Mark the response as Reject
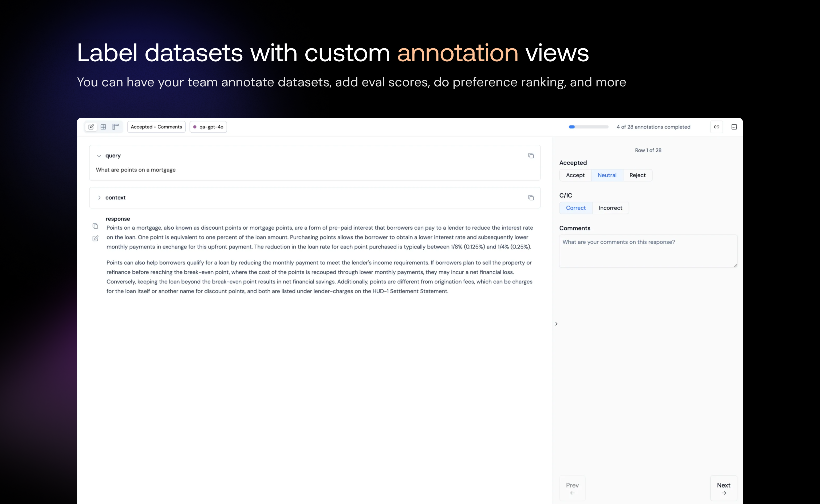This screenshot has height=504, width=820. 637,175
